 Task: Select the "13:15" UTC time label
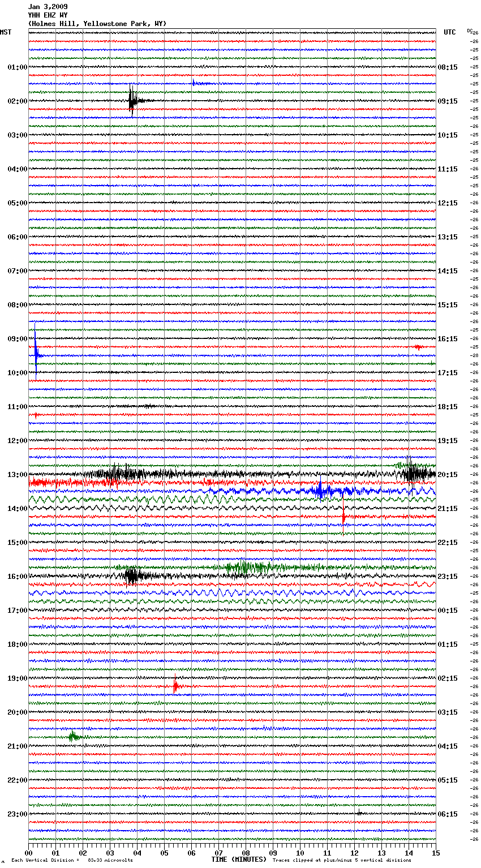(x=448, y=237)
